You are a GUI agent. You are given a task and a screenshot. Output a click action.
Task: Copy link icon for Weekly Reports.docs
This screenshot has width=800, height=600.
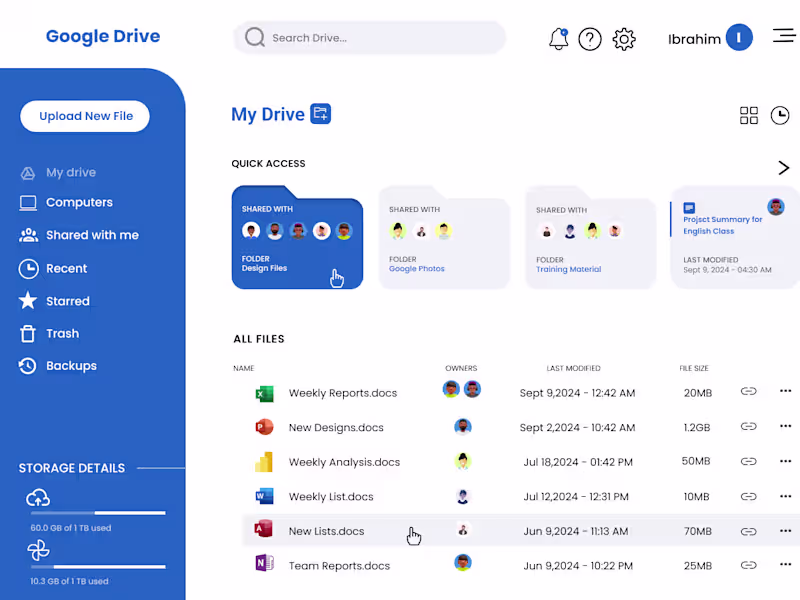point(748,392)
